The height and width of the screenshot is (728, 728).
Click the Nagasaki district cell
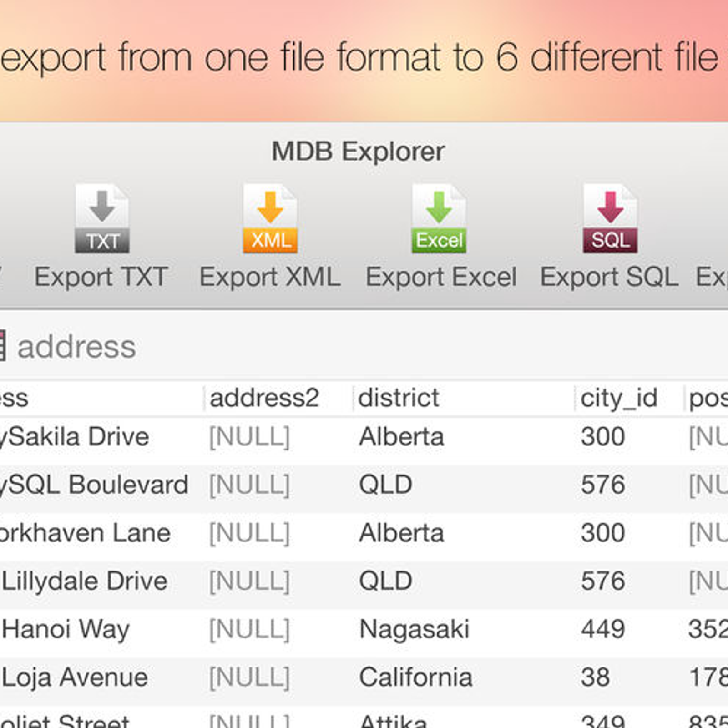(x=414, y=630)
